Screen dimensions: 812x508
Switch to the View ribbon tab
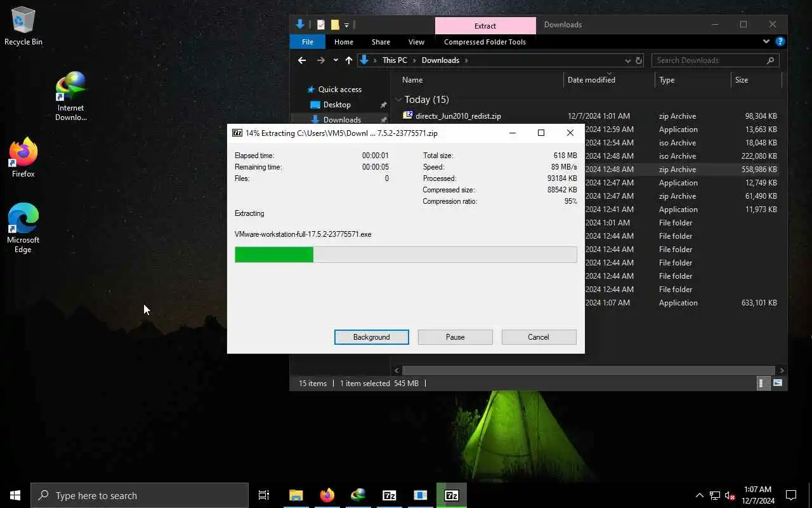click(416, 42)
